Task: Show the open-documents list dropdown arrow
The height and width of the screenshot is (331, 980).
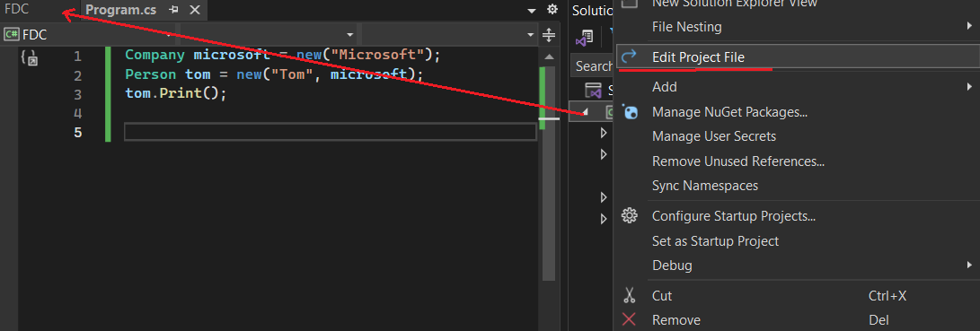Action: (532, 11)
